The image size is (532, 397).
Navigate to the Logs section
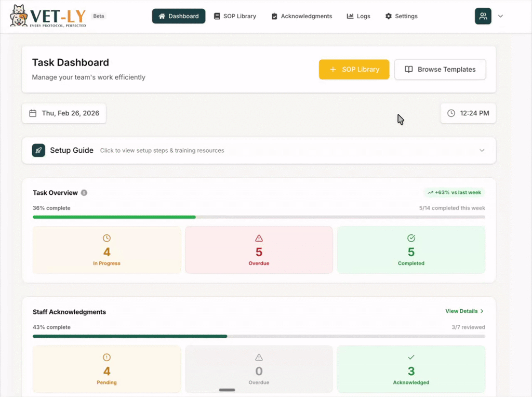[x=358, y=16]
